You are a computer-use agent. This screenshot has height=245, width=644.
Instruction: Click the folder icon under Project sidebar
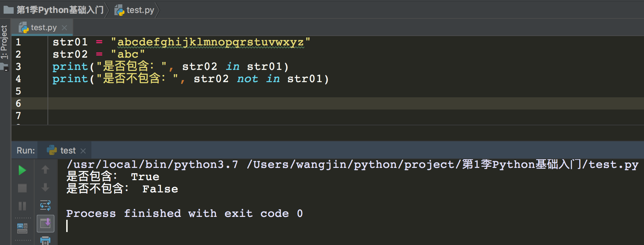pos(4,67)
